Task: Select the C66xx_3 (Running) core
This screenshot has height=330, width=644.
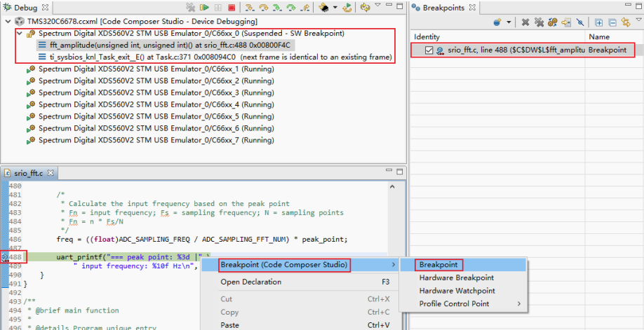Action: click(150, 92)
